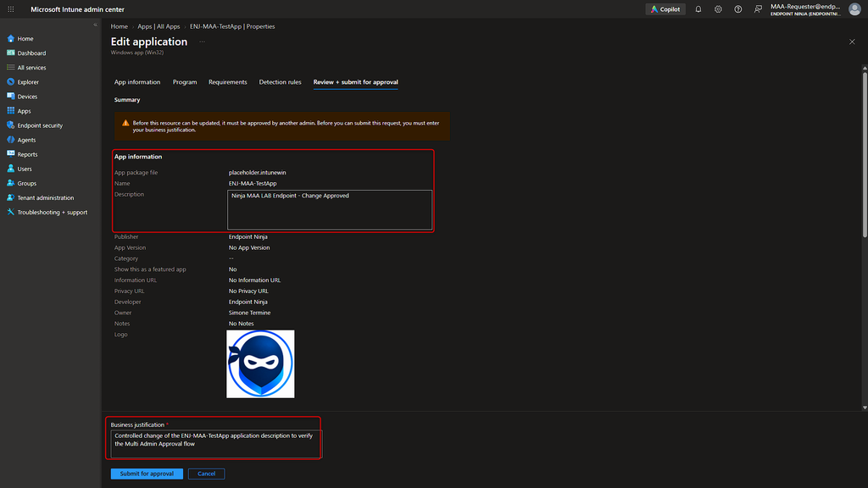Click the Groups icon
The width and height of the screenshot is (868, 488).
click(10, 183)
